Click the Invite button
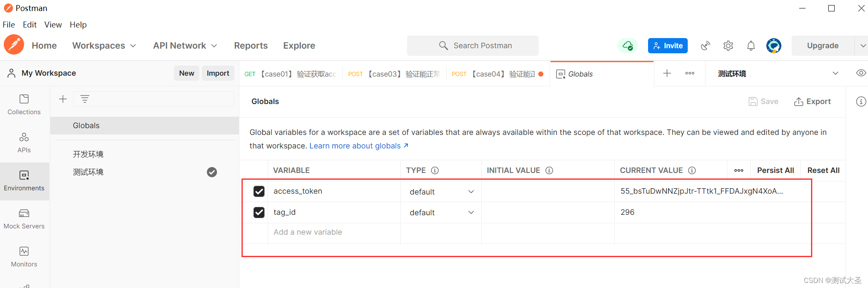The height and width of the screenshot is (288, 868). point(667,46)
